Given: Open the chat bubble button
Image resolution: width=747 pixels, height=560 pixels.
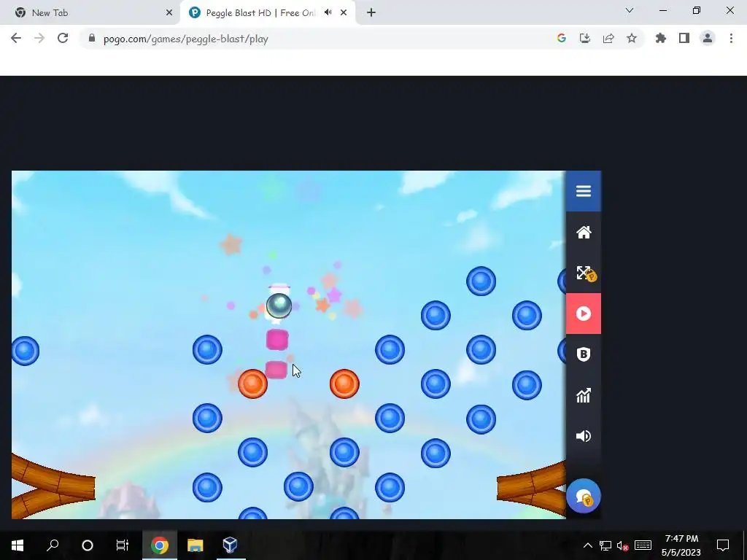Looking at the screenshot, I should 583,496.
